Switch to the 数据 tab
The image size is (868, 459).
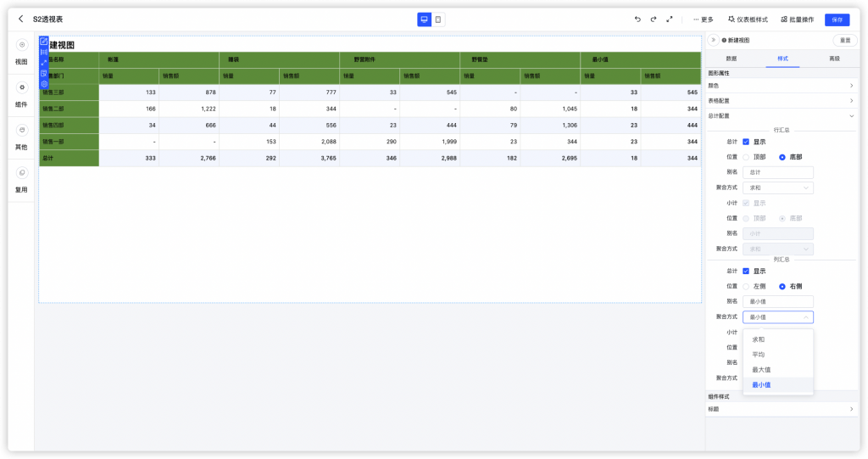(731, 59)
